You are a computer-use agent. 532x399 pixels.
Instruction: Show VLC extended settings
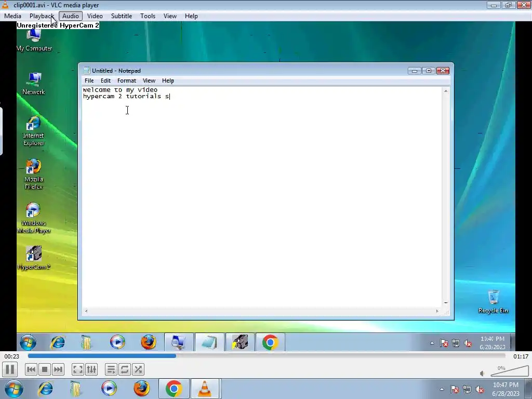pos(91,369)
